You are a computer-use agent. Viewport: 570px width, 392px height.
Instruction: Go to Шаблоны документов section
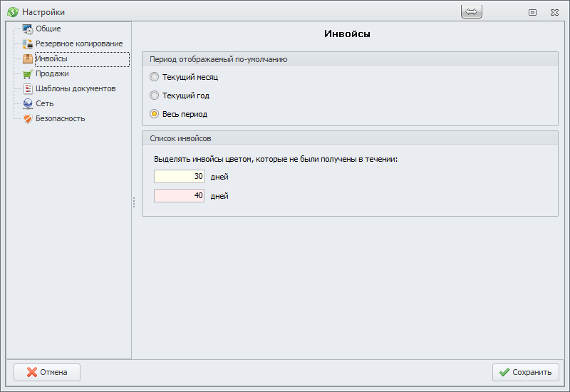point(76,88)
